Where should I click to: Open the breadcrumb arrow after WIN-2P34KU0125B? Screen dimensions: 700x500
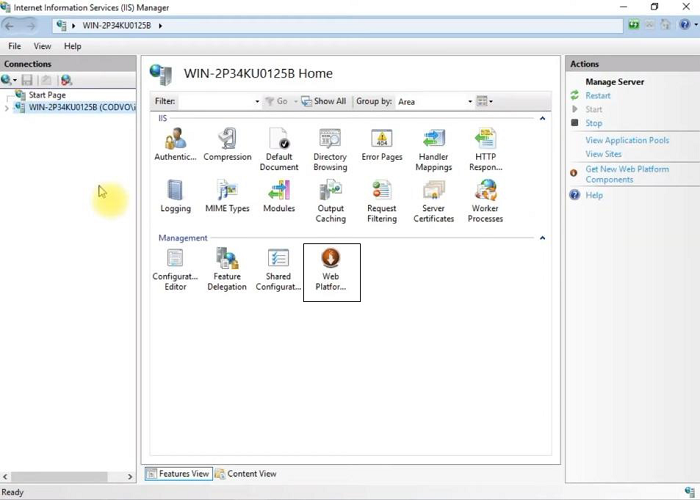pos(160,25)
